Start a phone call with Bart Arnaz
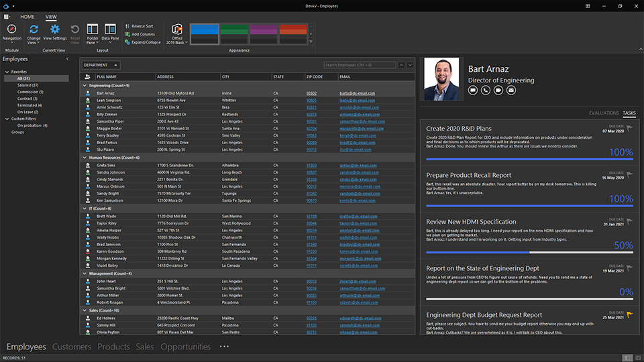644x362 pixels. (x=485, y=90)
